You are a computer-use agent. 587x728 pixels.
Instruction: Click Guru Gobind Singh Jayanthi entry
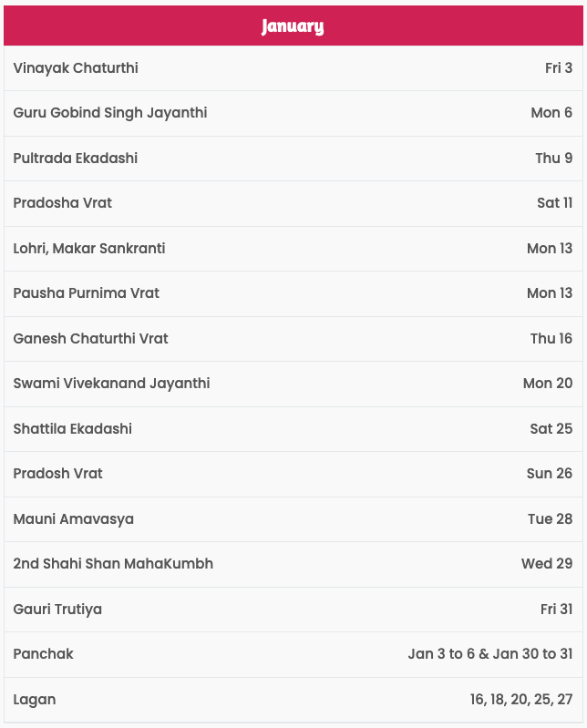[293, 113]
